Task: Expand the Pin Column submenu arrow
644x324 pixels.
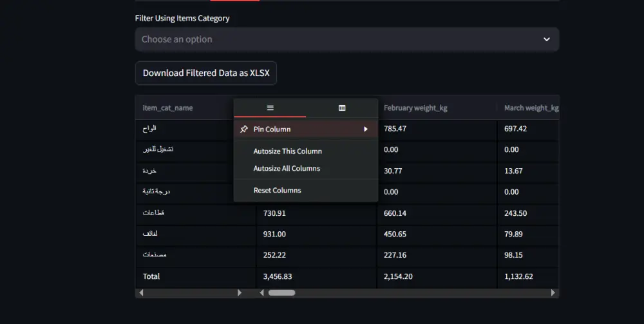Action: click(366, 129)
